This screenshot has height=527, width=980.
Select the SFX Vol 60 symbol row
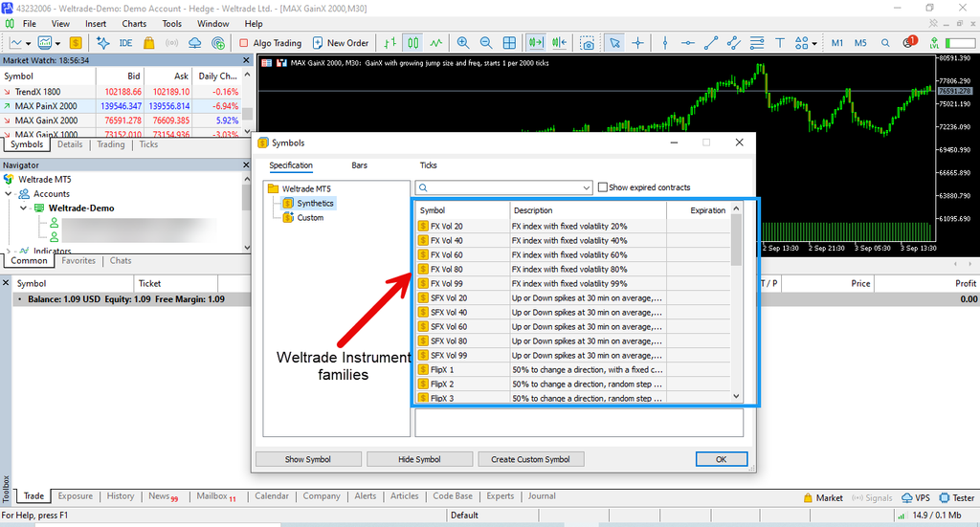(x=573, y=326)
